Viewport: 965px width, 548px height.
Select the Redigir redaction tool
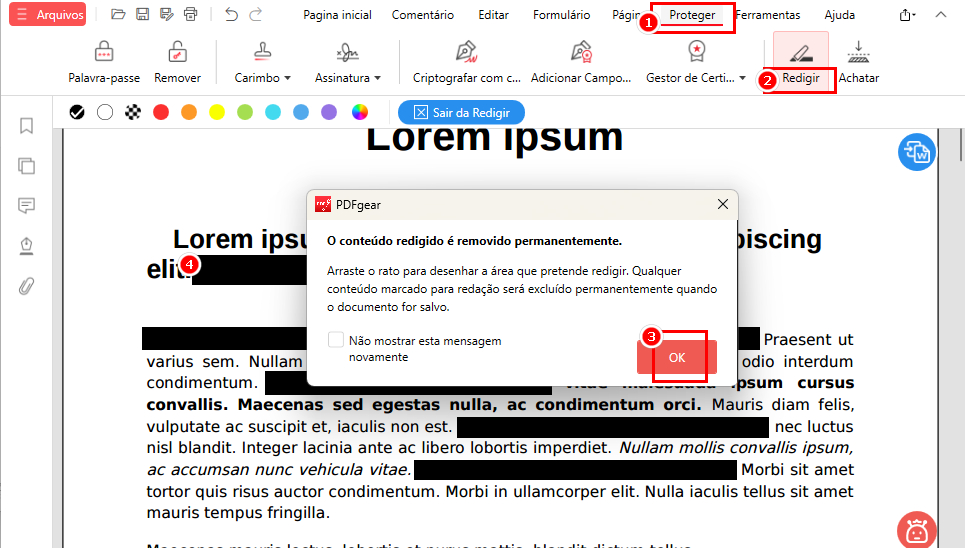pyautogui.click(x=801, y=62)
